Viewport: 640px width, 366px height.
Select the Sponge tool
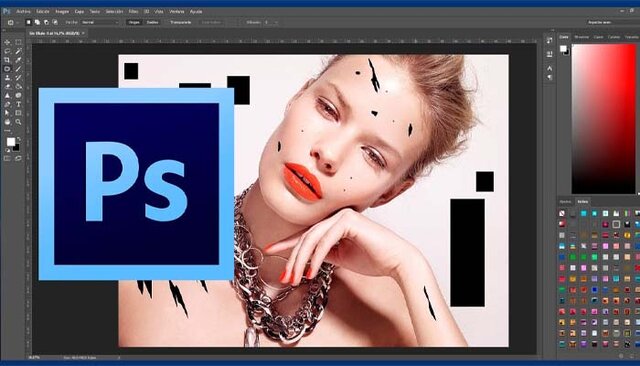(18, 95)
